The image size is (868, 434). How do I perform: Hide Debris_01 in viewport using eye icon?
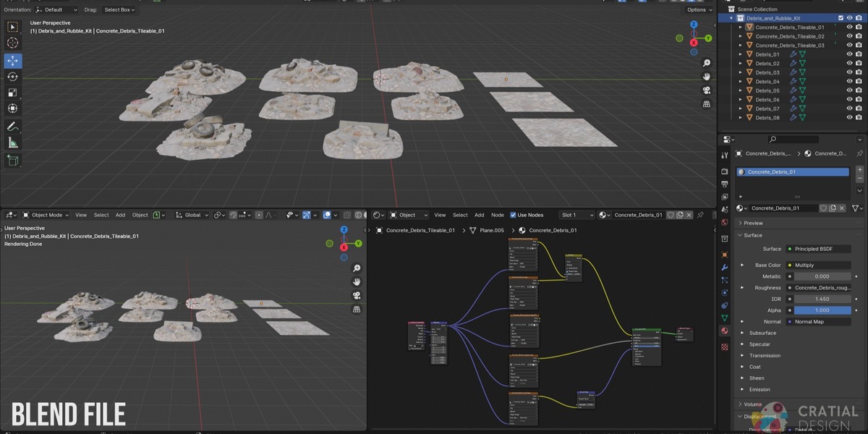tap(850, 54)
